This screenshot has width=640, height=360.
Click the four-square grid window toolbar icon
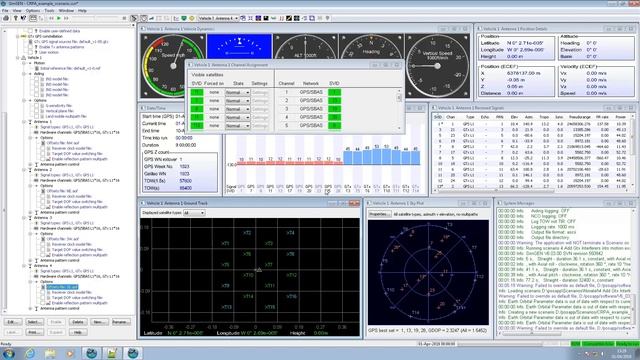(x=296, y=18)
